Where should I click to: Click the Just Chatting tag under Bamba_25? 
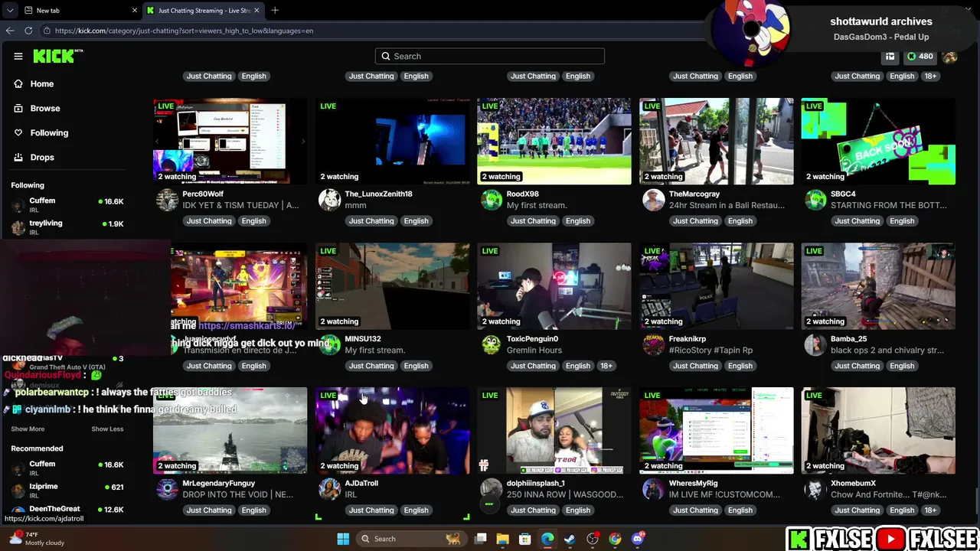click(x=857, y=366)
